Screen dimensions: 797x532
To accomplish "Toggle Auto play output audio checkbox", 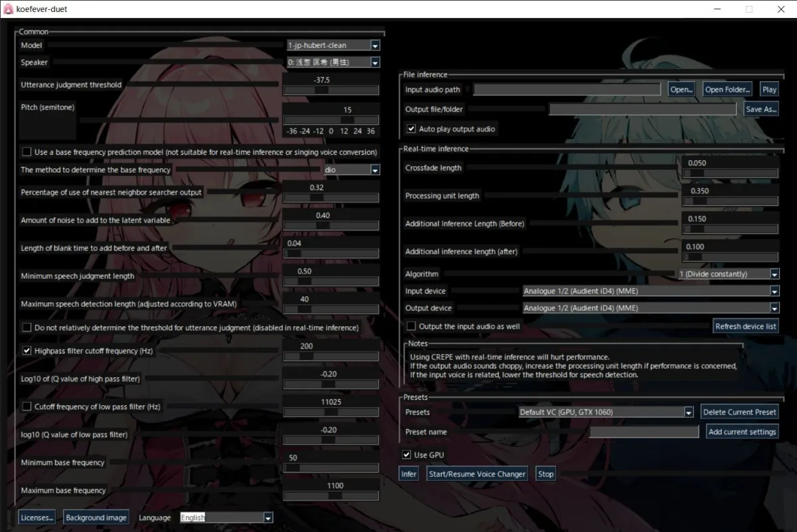I will coord(411,129).
